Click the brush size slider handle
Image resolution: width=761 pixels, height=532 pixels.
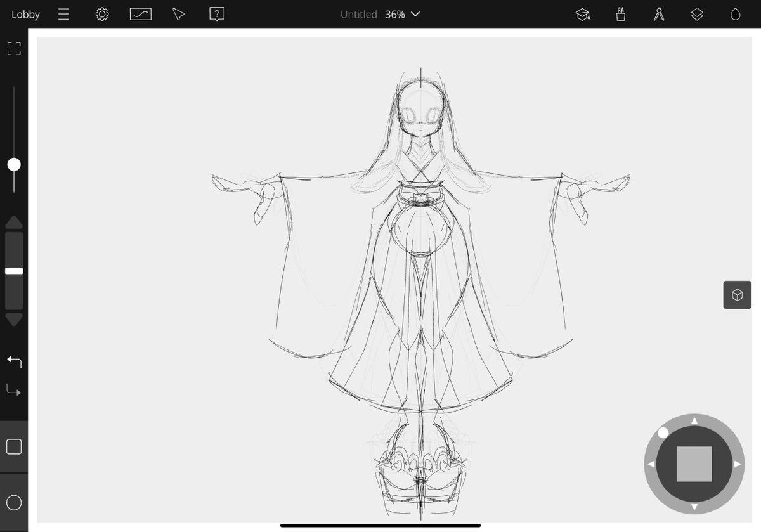14,165
